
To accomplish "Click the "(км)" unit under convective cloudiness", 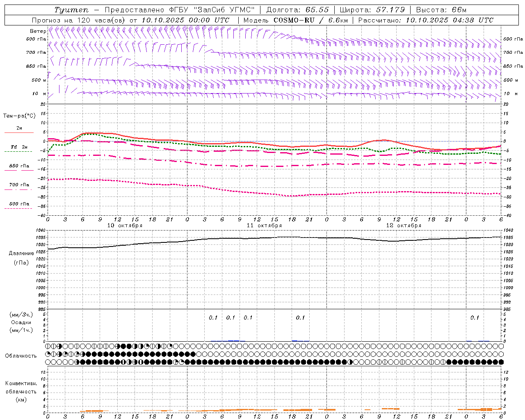I will pos(21,399).
